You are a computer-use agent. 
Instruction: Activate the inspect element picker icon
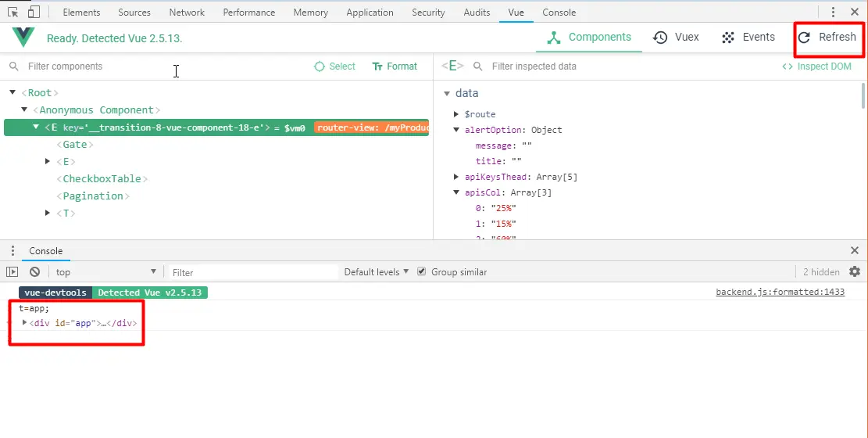coord(13,12)
